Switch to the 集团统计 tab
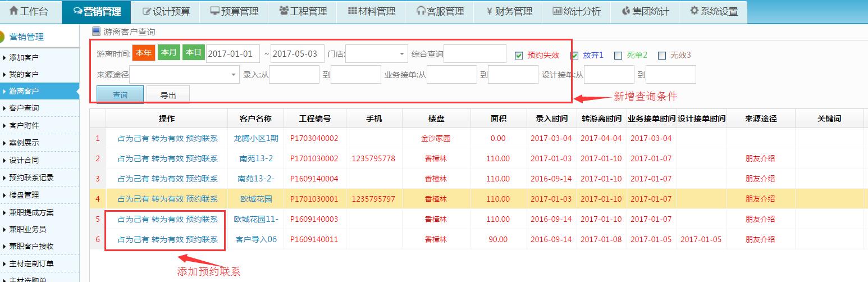The image size is (868, 282). [x=646, y=11]
